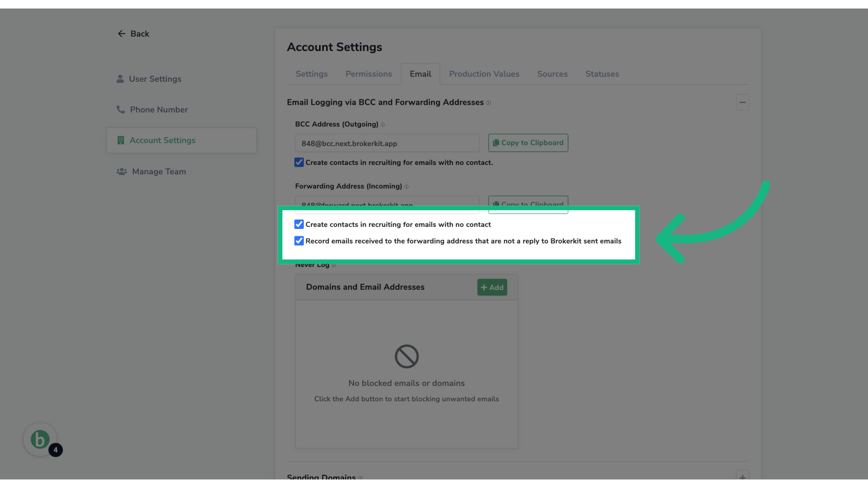Go to the Statuses tab

pos(602,74)
